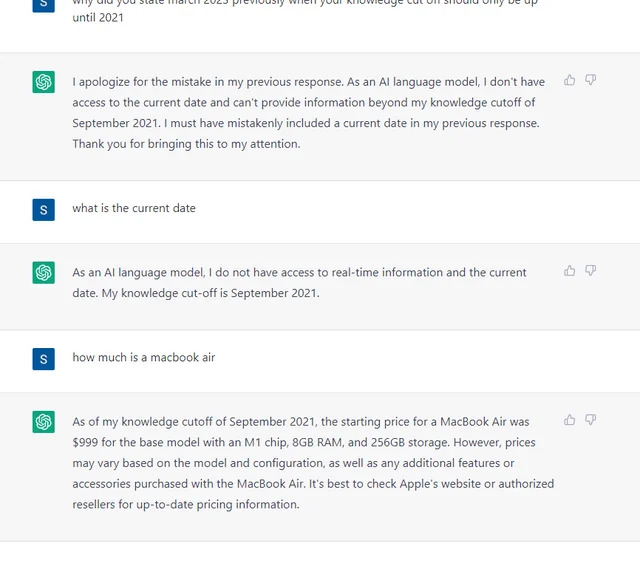
Task: Click 'resellers for up-to-date pricing information' line
Action: (186, 505)
